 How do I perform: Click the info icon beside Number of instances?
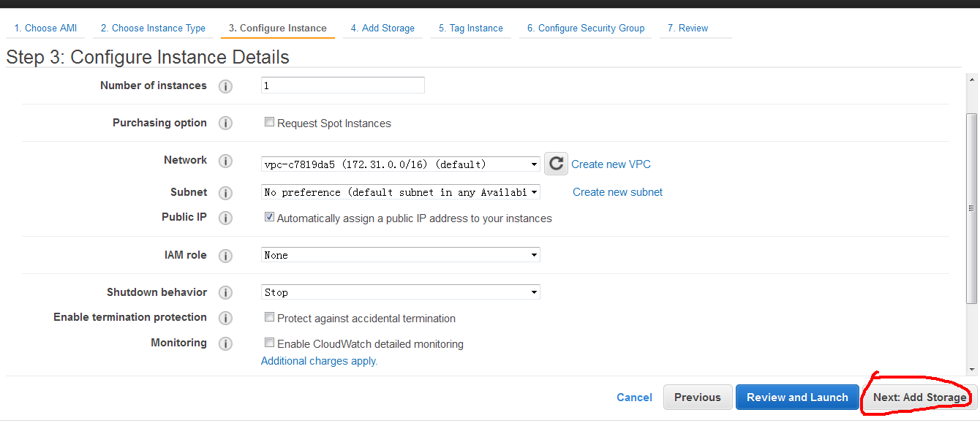tap(225, 86)
